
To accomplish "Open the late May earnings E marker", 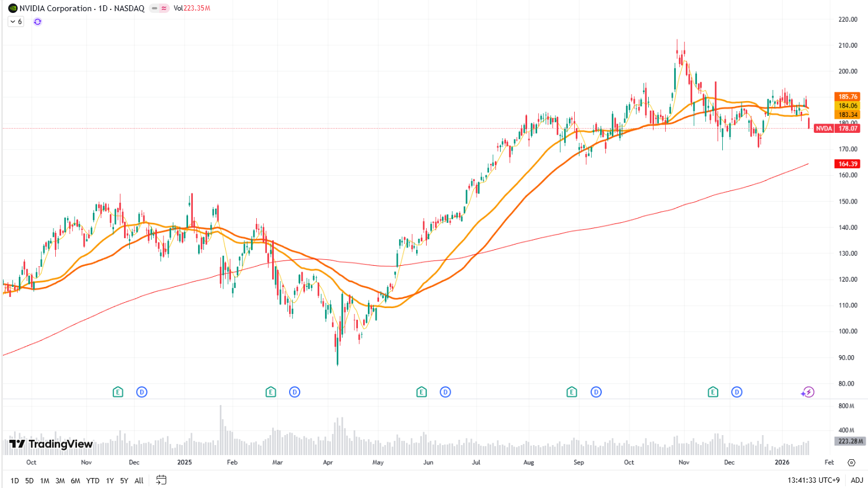I will [x=421, y=392].
